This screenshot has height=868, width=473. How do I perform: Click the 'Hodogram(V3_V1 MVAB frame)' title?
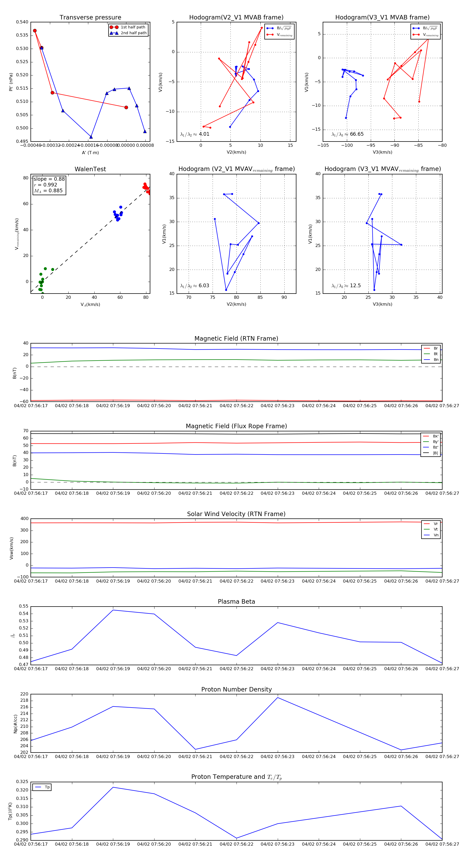(x=382, y=18)
